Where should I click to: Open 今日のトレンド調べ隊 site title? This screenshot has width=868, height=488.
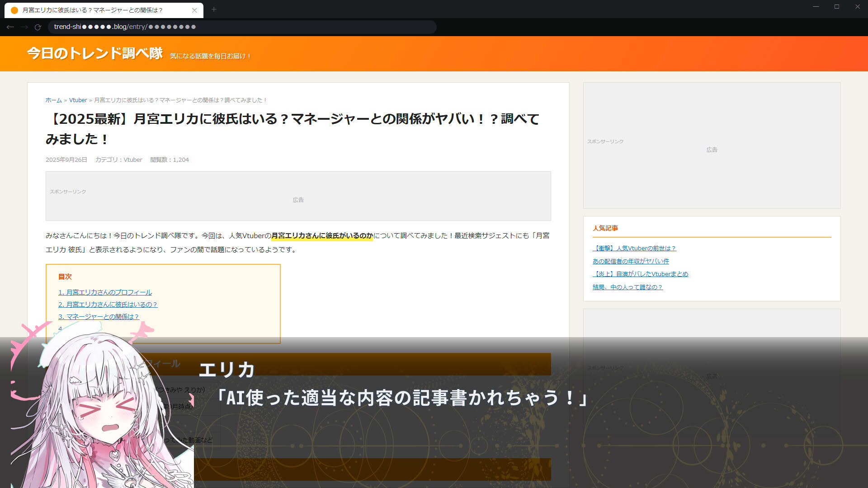pyautogui.click(x=95, y=53)
